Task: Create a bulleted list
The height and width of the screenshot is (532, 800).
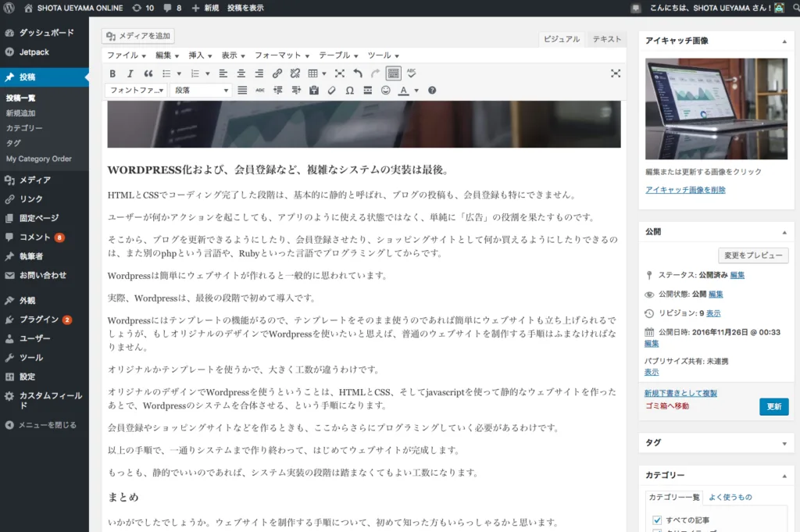Action: point(166,73)
